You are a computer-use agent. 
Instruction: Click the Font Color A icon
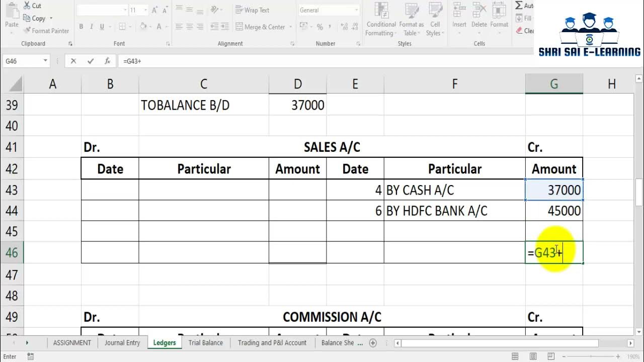point(159,27)
